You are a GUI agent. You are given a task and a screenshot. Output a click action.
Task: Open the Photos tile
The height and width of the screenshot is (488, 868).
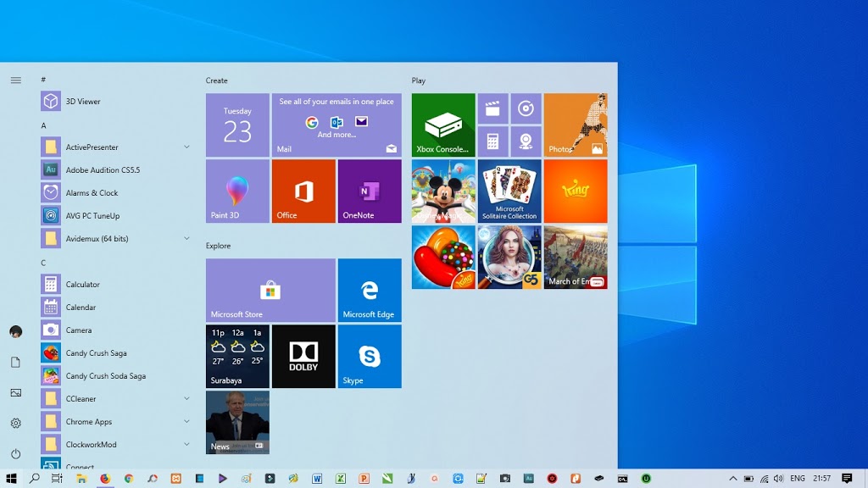[576, 125]
